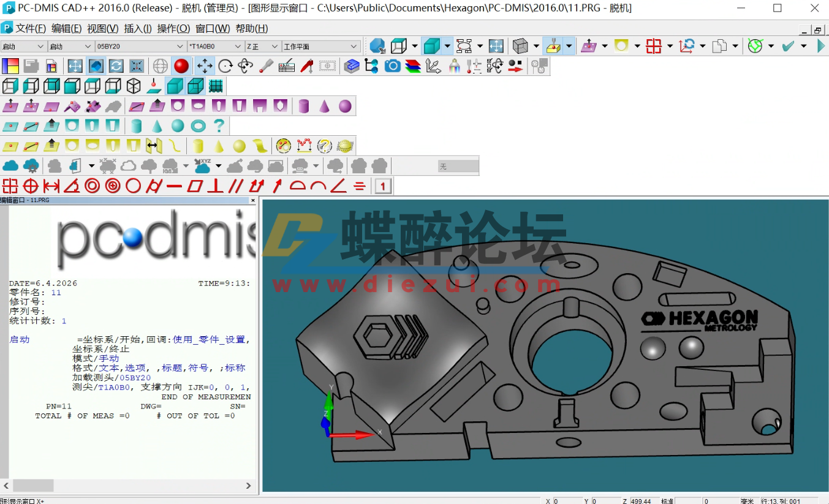Select the roundness dimension tool
The image size is (829, 504).
(x=134, y=186)
